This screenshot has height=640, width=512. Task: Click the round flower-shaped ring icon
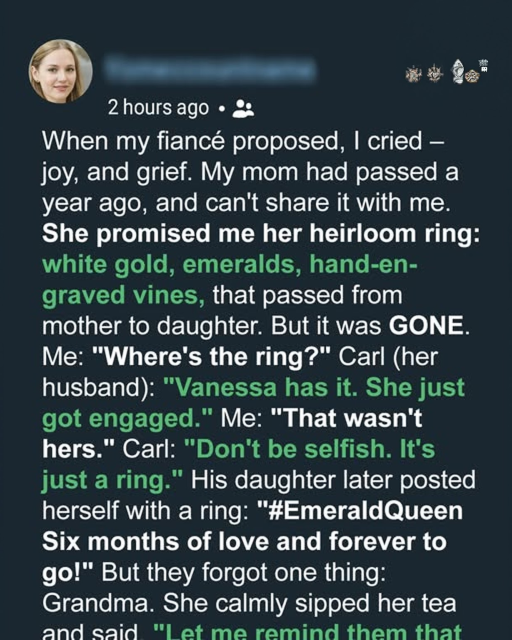tap(473, 76)
